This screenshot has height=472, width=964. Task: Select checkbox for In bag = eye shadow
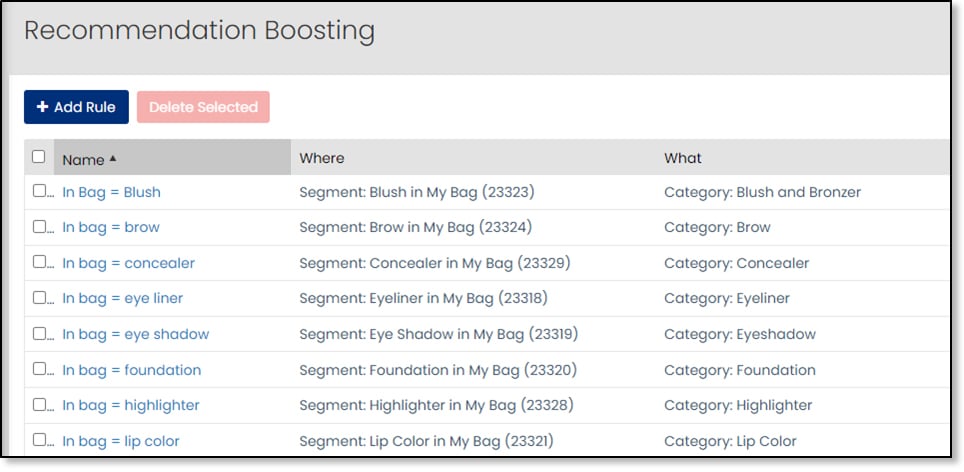pyautogui.click(x=39, y=334)
